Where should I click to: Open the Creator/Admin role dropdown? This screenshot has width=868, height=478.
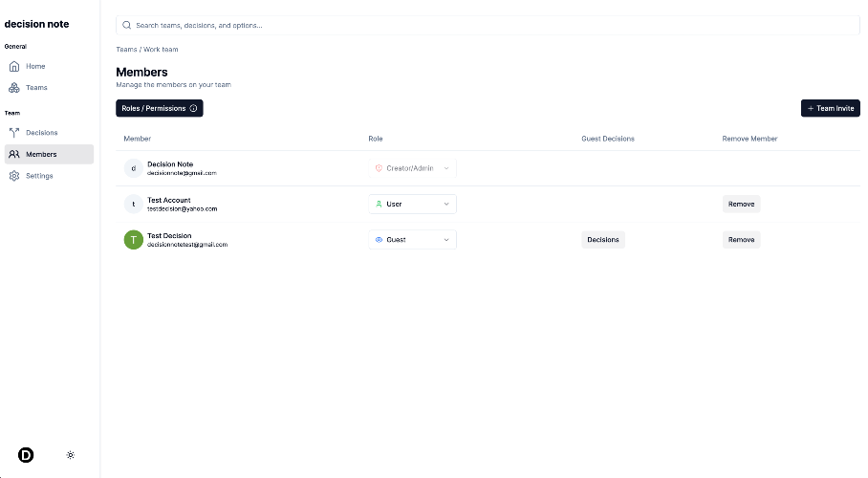click(412, 168)
